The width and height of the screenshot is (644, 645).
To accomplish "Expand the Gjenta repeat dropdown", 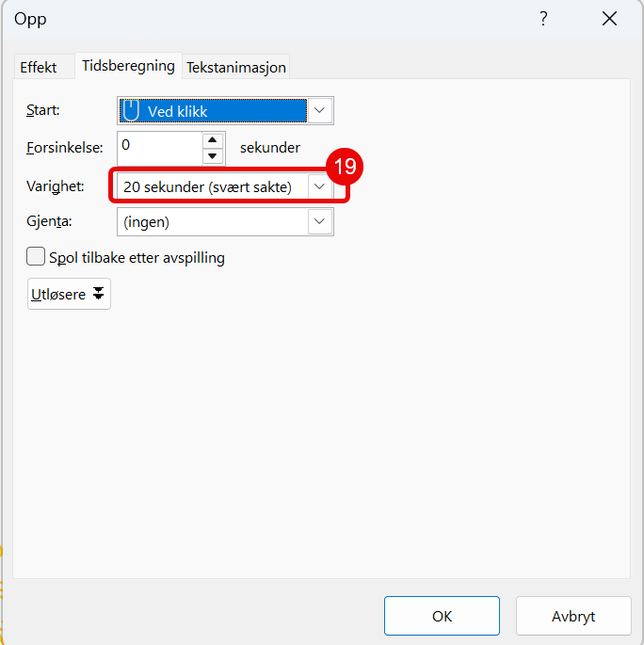I will 319,221.
